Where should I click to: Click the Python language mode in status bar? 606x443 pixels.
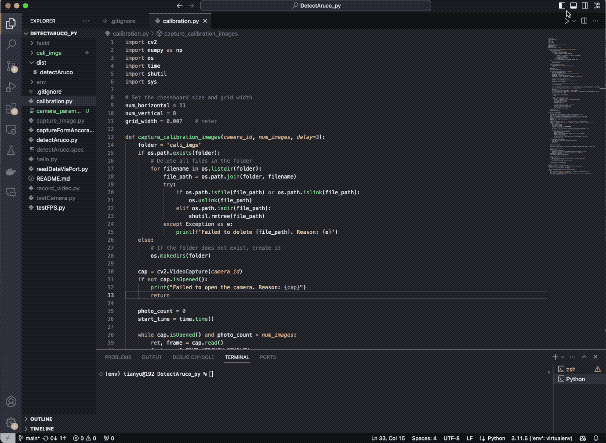pos(496,438)
